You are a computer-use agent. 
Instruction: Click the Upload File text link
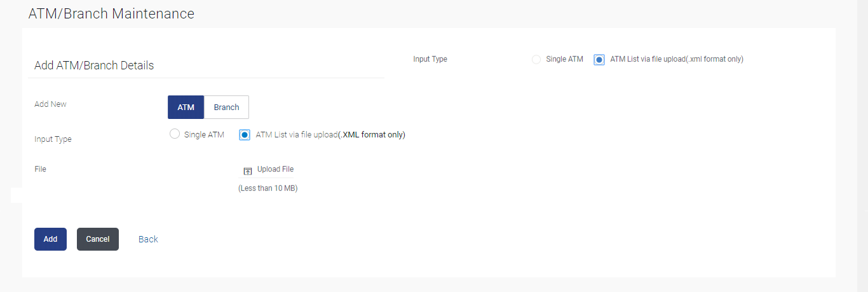pyautogui.click(x=275, y=169)
